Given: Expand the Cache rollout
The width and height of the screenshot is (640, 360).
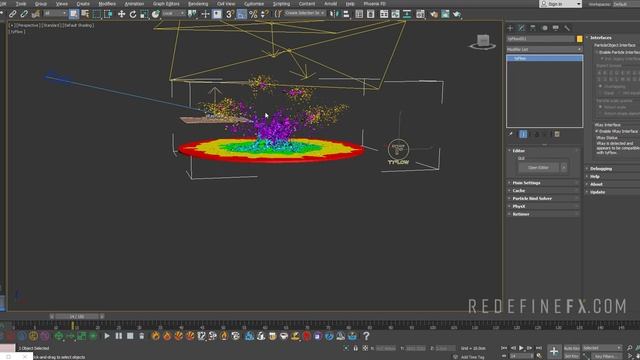Looking at the screenshot, I should coord(543,191).
